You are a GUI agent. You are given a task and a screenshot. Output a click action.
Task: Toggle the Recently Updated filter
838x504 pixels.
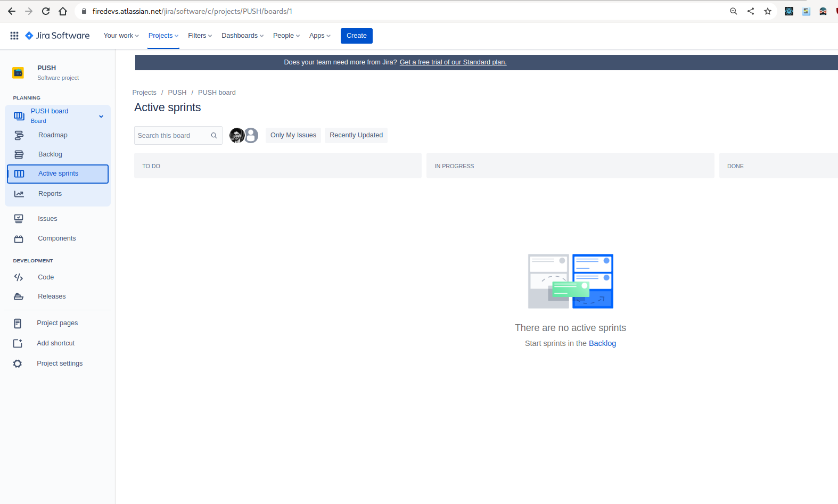[x=356, y=135]
